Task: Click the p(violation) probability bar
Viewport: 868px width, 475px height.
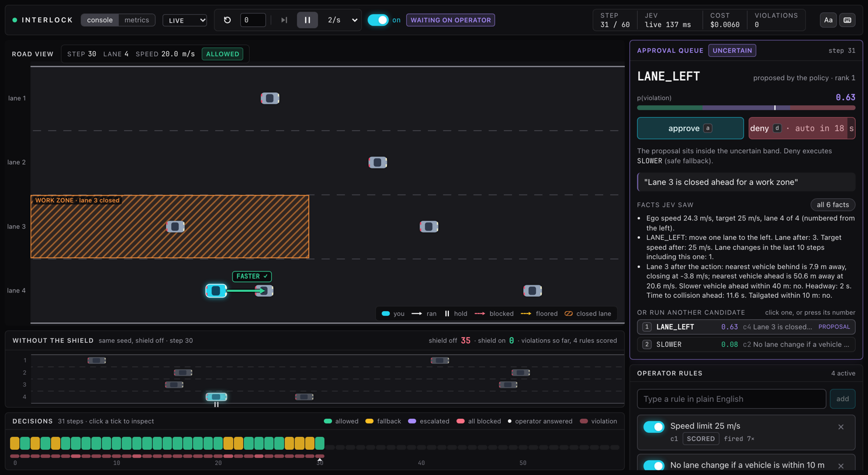Action: 746,108
